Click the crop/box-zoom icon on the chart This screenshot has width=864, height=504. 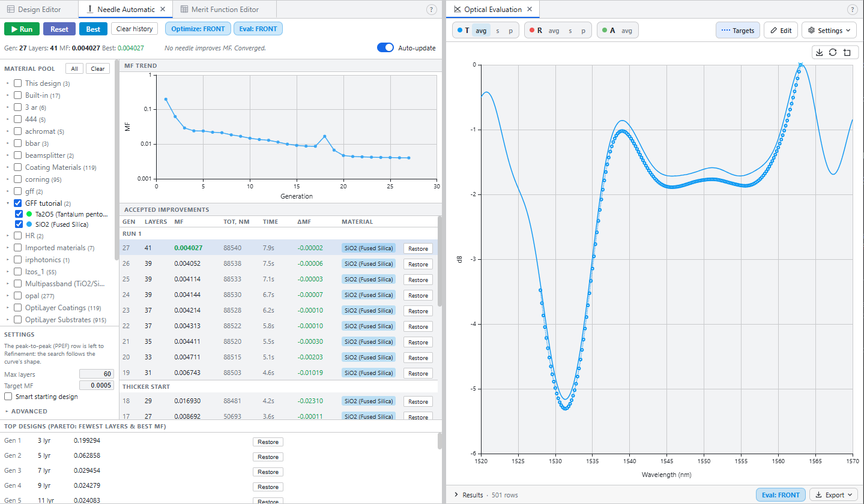point(847,52)
